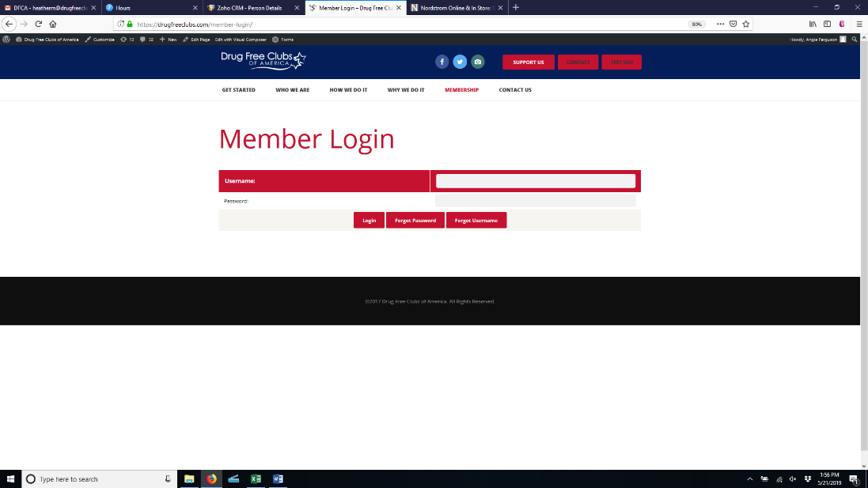This screenshot has height=488, width=868.
Task: Click the Instagram camera icon in header
Action: pyautogui.click(x=478, y=62)
